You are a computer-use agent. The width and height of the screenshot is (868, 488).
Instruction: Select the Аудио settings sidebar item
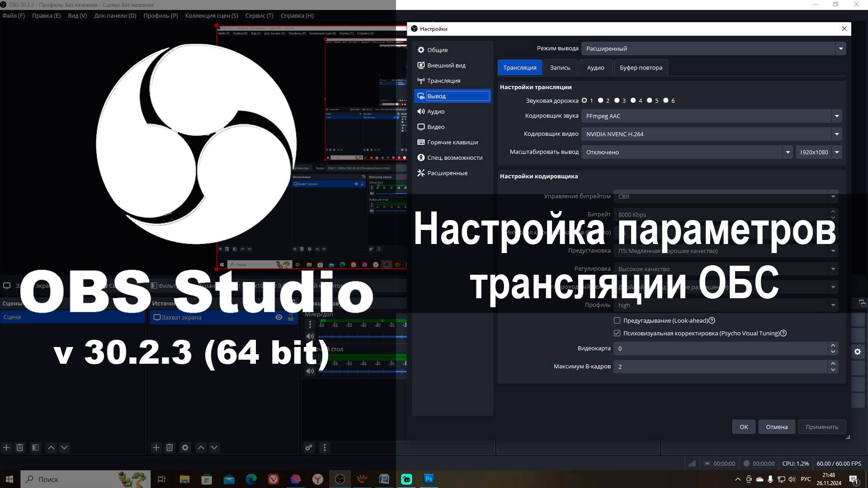click(435, 112)
